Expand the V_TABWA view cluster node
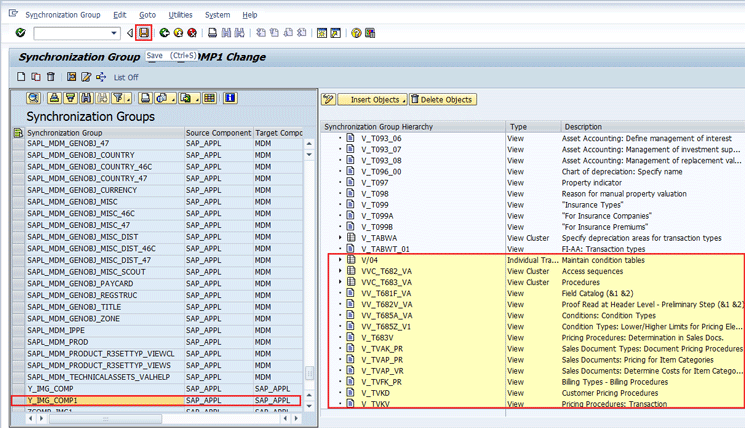Viewport: 745px width, 428px height. (340, 238)
